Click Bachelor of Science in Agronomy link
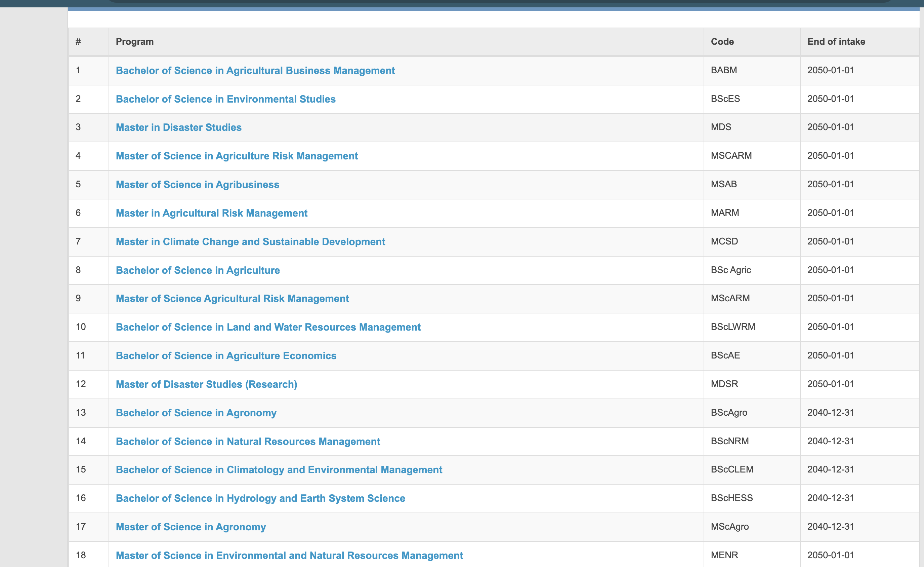This screenshot has height=567, width=924. click(196, 413)
